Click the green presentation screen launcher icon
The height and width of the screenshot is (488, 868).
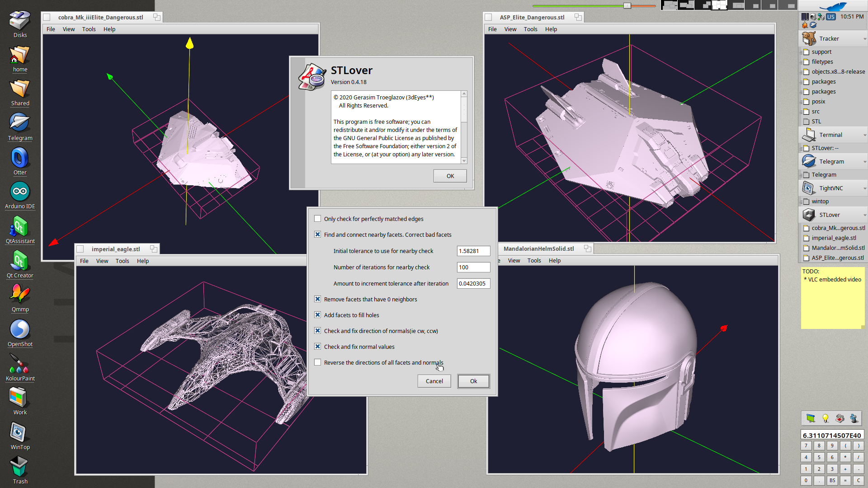[811, 418]
